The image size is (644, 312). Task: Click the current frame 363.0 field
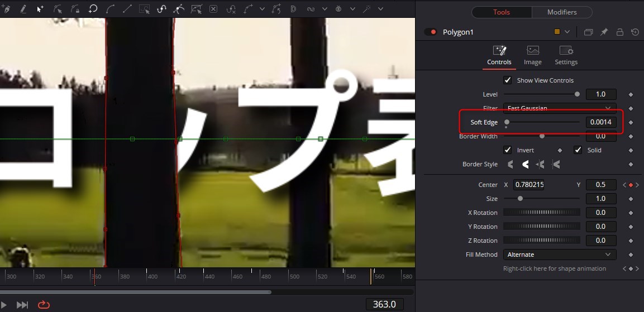(x=384, y=304)
